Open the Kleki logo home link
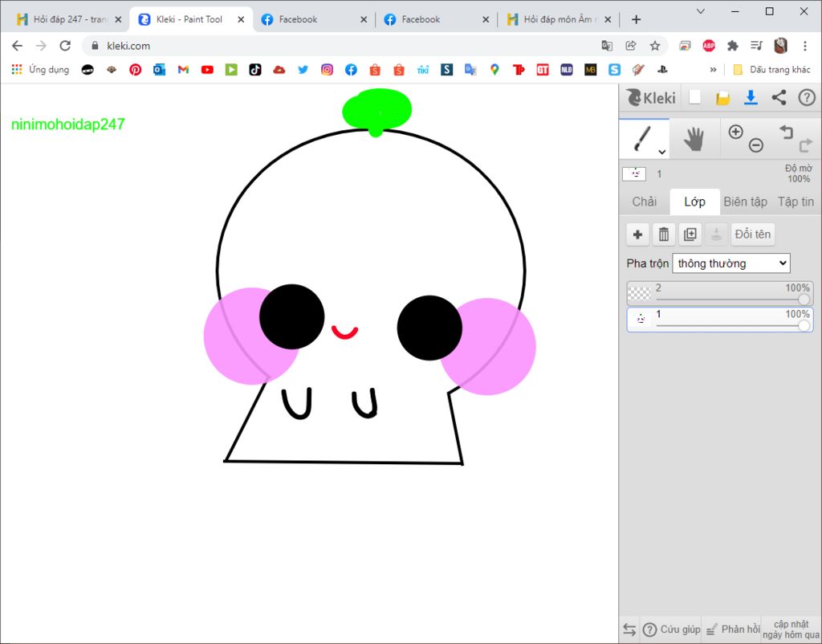The width and height of the screenshot is (822, 644). [650, 97]
